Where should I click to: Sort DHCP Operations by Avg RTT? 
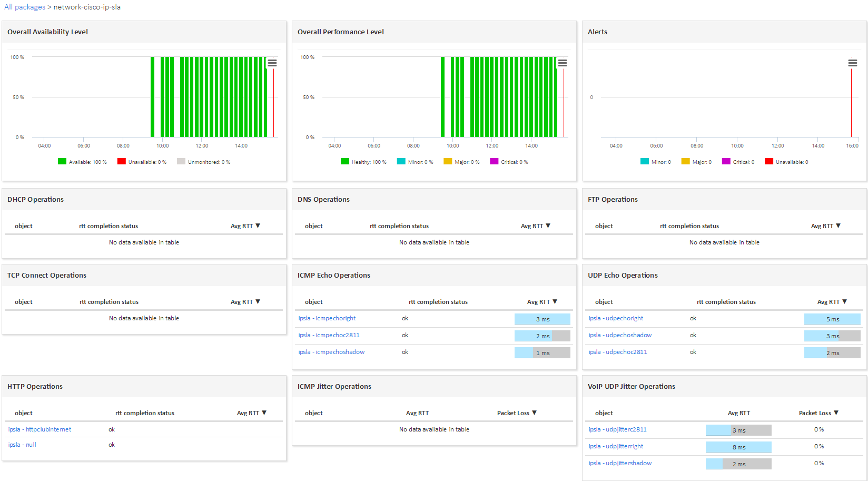click(245, 226)
